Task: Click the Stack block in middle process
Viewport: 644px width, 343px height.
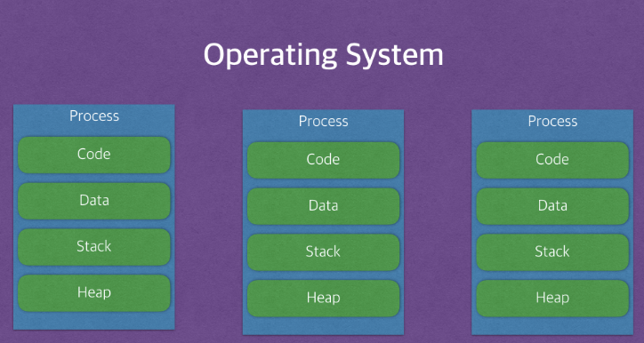Action: coord(323,251)
